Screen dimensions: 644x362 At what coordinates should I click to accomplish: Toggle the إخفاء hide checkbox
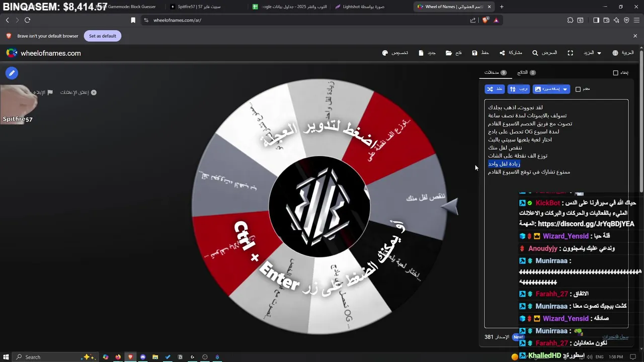point(615,73)
